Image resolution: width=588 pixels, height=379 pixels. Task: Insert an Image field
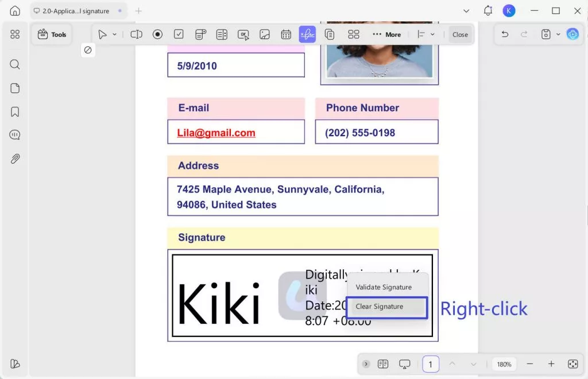(265, 34)
